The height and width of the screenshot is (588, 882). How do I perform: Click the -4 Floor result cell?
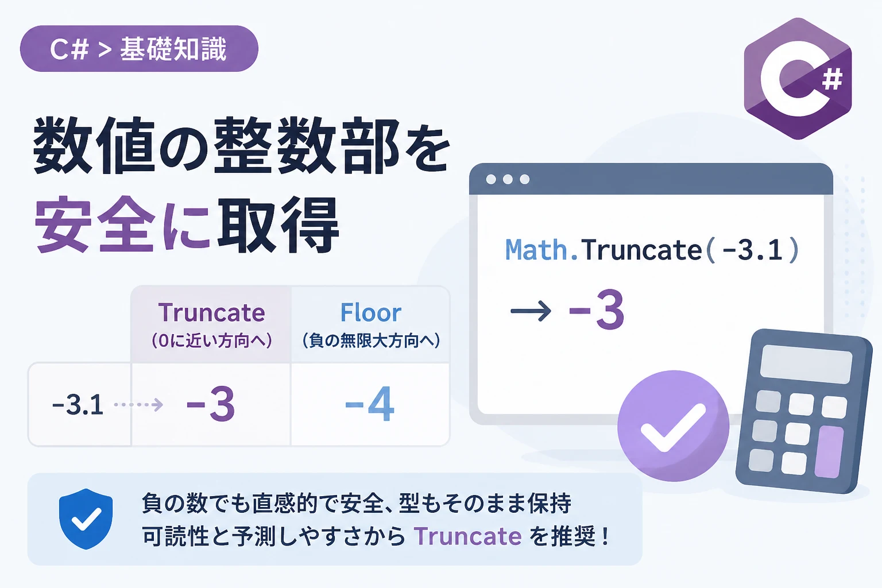click(370, 404)
